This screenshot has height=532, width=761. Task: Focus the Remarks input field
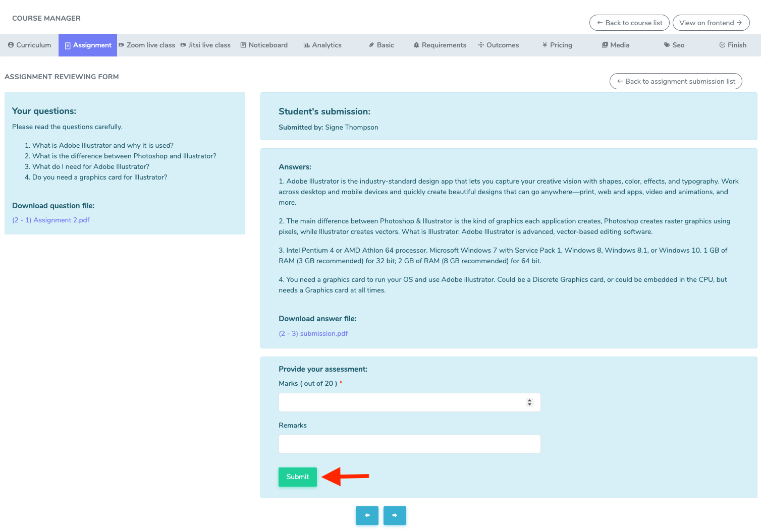(409, 444)
